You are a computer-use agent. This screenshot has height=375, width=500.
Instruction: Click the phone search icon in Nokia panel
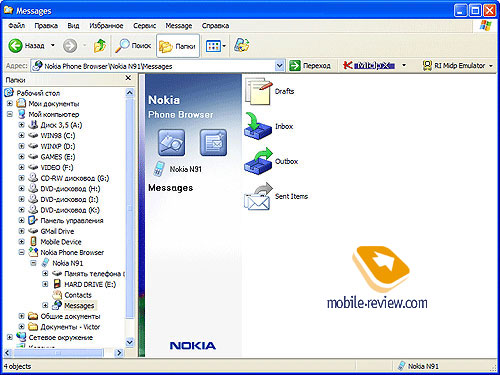[171, 143]
